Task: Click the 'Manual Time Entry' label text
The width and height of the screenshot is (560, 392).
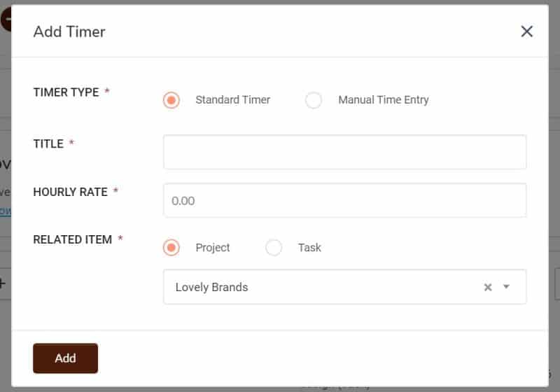Action: [384, 100]
